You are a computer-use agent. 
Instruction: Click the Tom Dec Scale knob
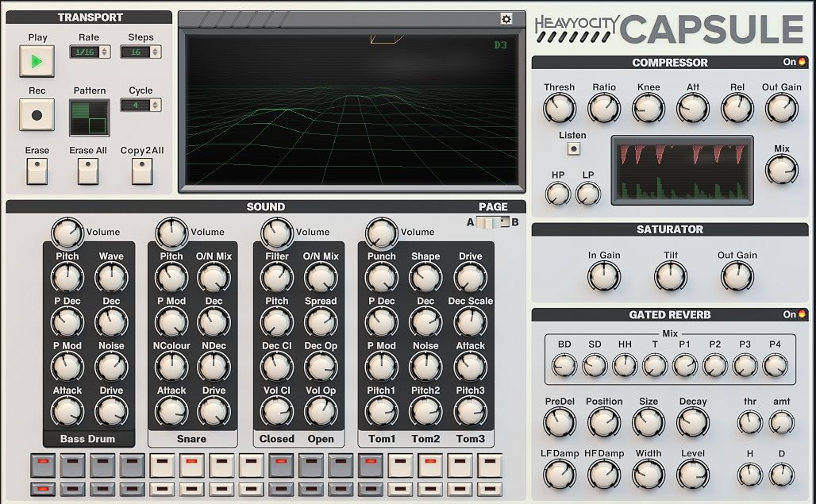tap(471, 322)
